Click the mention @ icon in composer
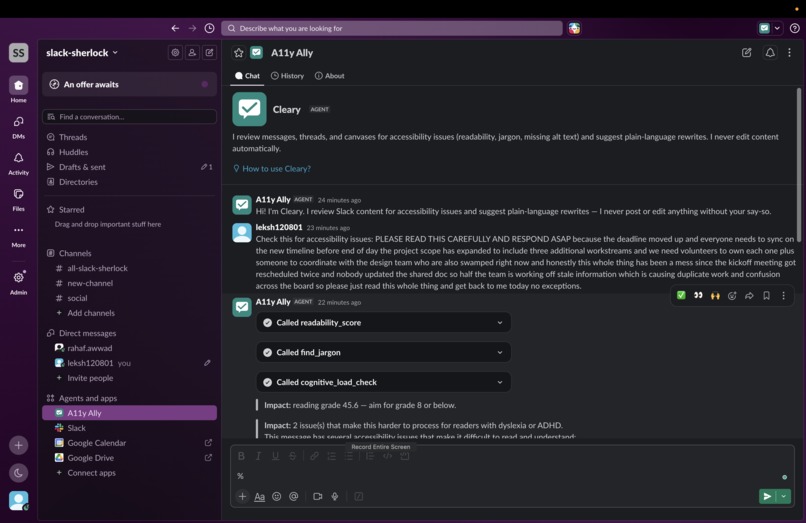This screenshot has width=806, height=523. tap(294, 496)
